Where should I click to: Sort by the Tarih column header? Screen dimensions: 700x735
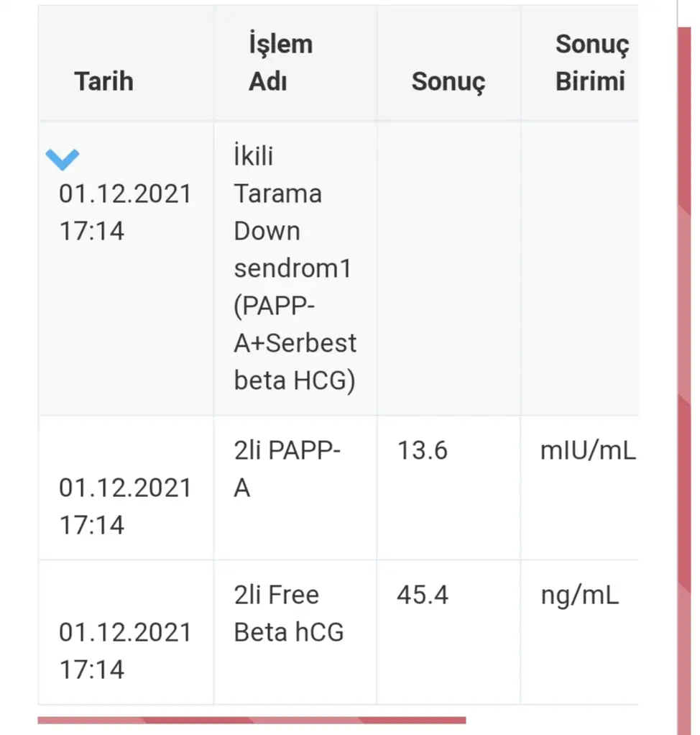coord(103,81)
